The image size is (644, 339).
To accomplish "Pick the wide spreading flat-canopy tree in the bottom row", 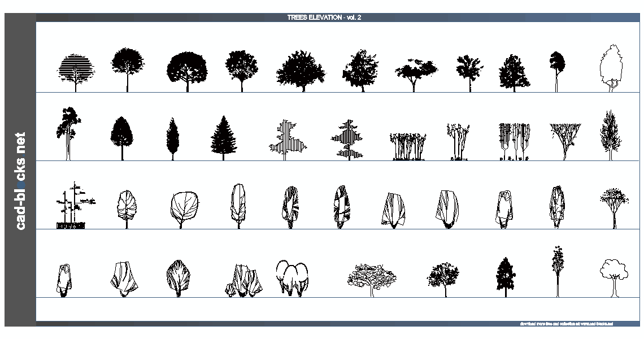I will 371,277.
